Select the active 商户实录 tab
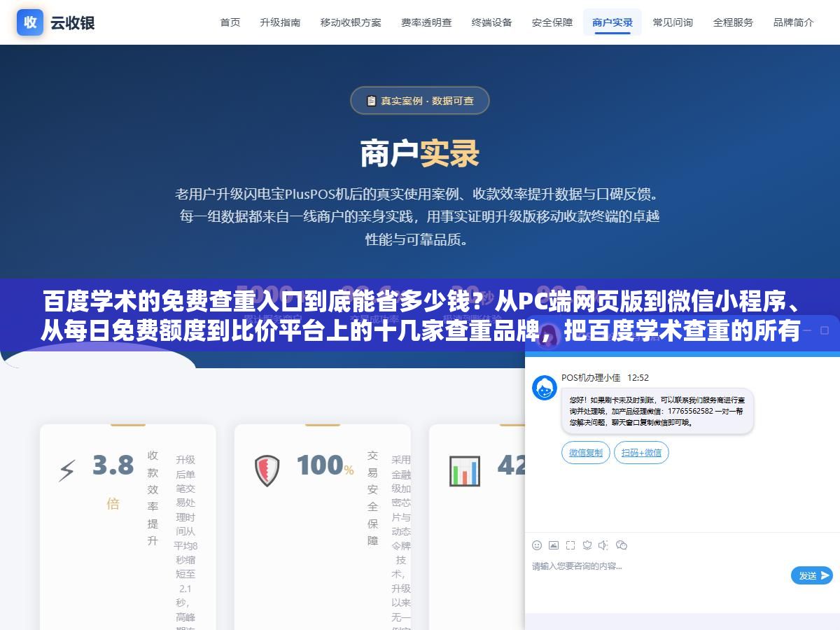The height and width of the screenshot is (630, 840). point(612,22)
